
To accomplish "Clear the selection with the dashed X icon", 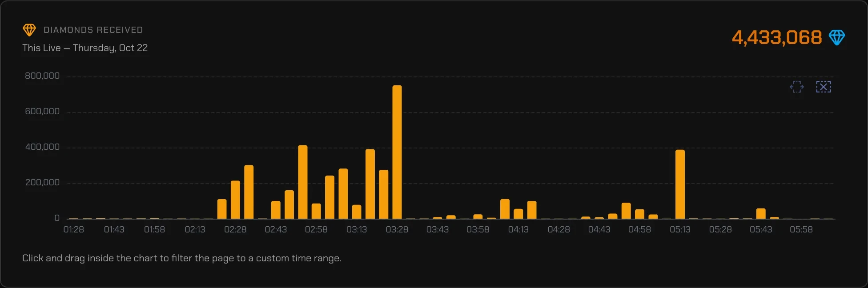I will 823,87.
